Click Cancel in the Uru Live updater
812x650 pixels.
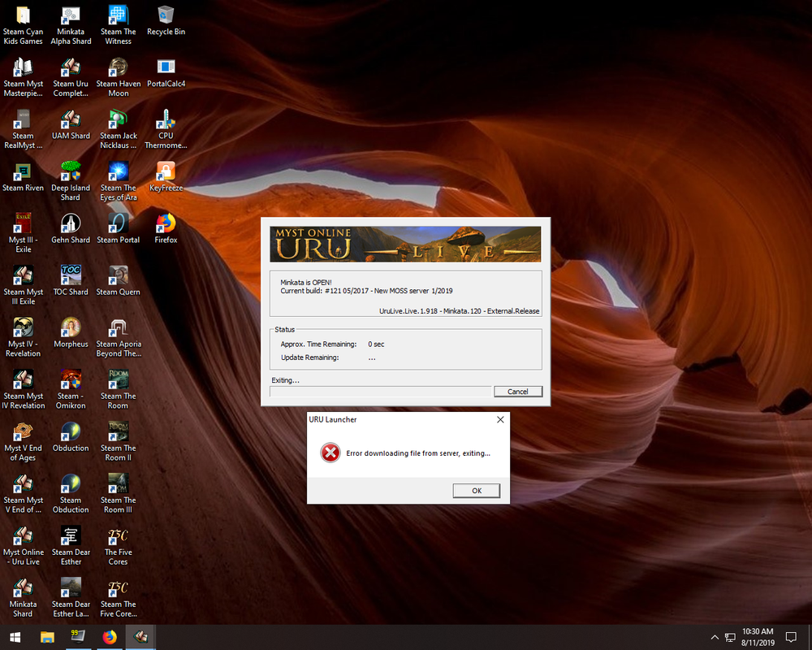click(518, 392)
